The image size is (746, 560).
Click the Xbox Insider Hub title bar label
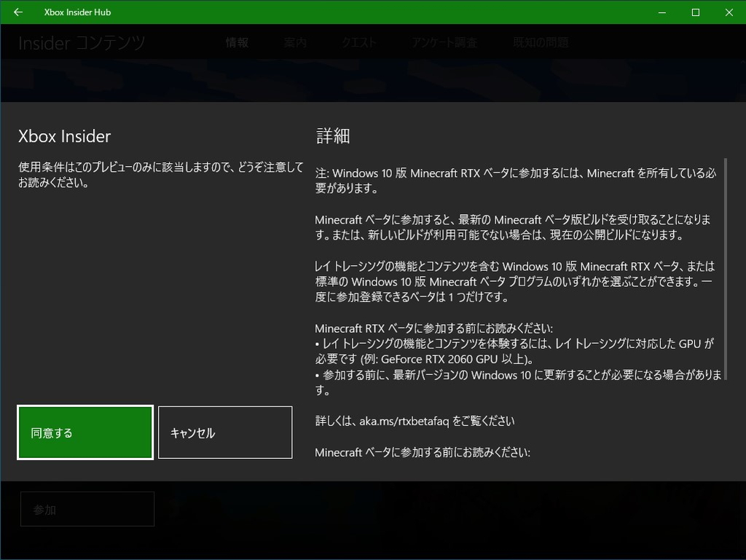click(x=77, y=12)
